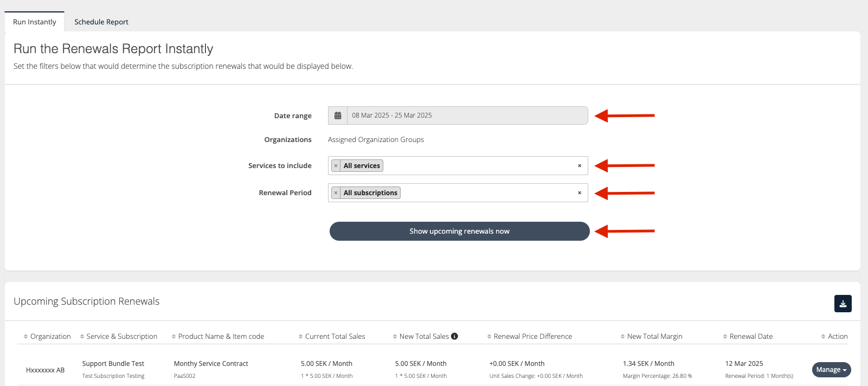Open the date range input field
The height and width of the screenshot is (386, 868).
(466, 115)
